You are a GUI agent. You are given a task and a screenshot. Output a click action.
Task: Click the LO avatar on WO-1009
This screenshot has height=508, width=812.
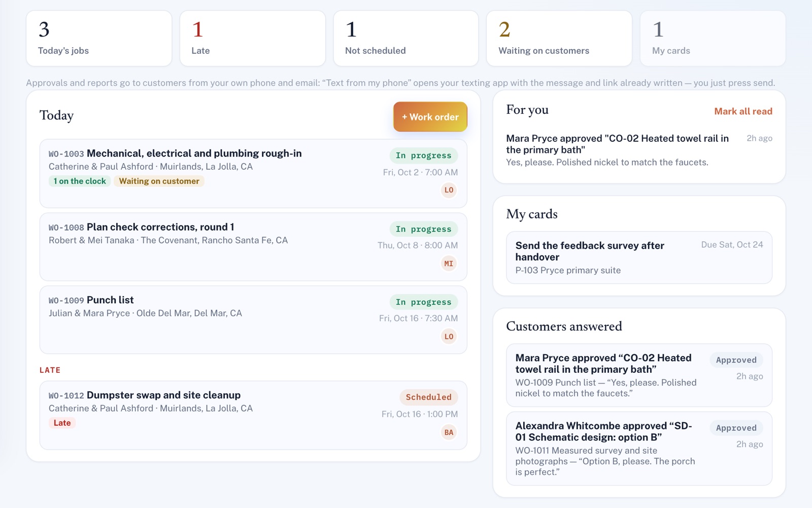[449, 336]
